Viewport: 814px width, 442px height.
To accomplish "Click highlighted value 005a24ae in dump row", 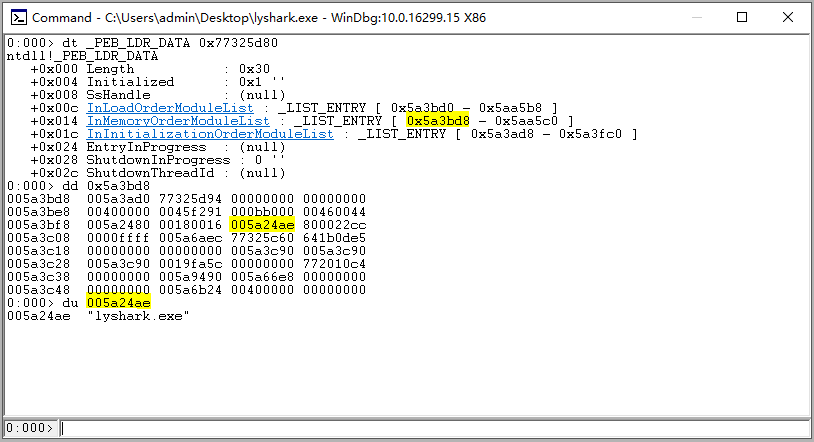I will click(263, 225).
